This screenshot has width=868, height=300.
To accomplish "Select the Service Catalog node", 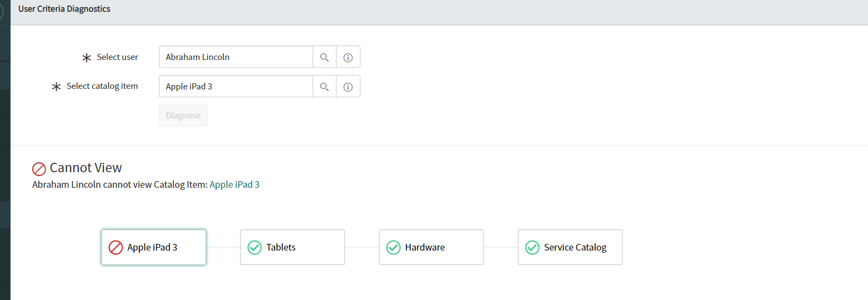I will (570, 247).
